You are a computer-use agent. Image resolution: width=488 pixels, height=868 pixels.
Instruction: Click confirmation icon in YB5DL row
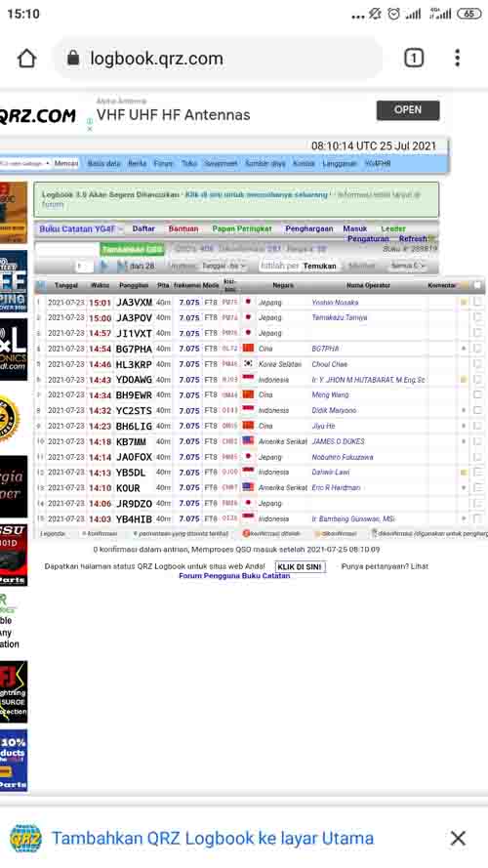point(464,473)
